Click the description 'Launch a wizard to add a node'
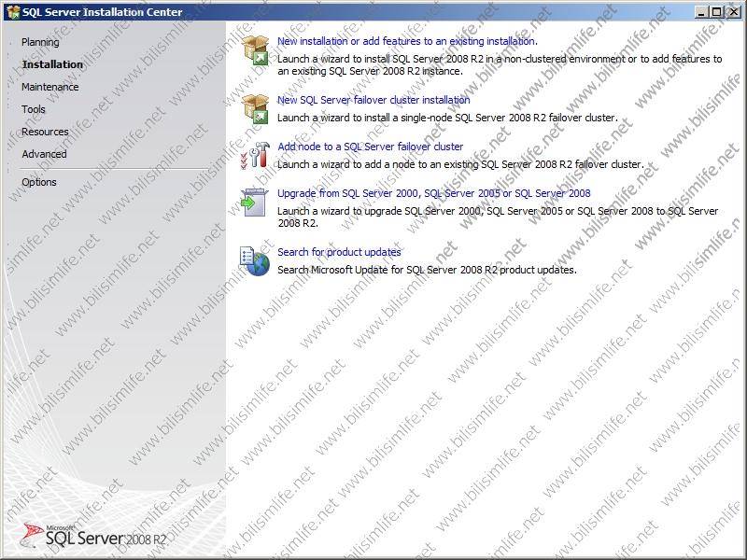This screenshot has width=747, height=560. [x=460, y=164]
